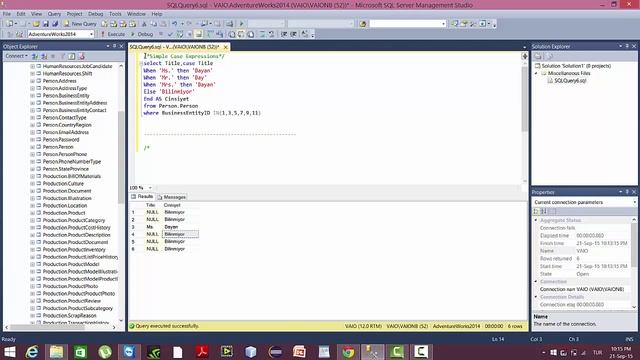
Task: Expand the Person.Address table node
Action: coord(32,81)
